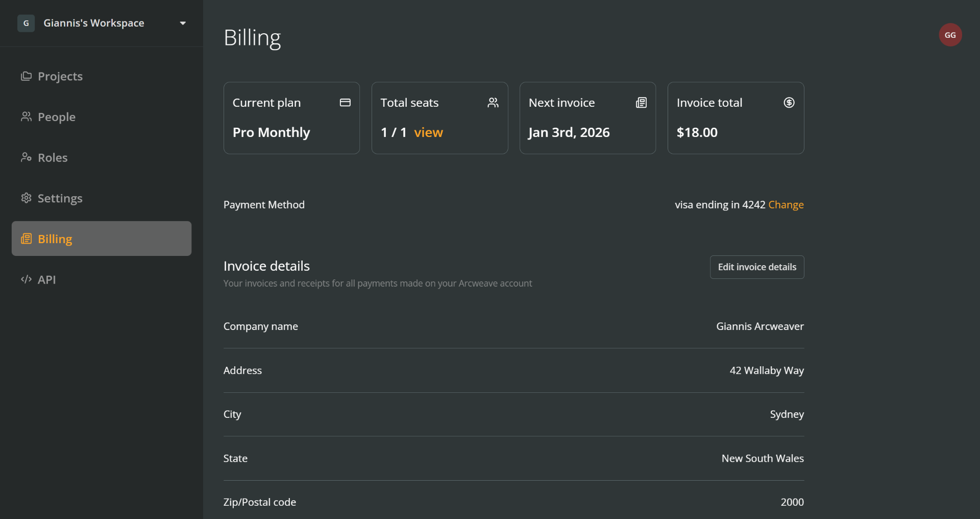The image size is (980, 519).
Task: Open the view link for Total seats
Action: tap(429, 132)
